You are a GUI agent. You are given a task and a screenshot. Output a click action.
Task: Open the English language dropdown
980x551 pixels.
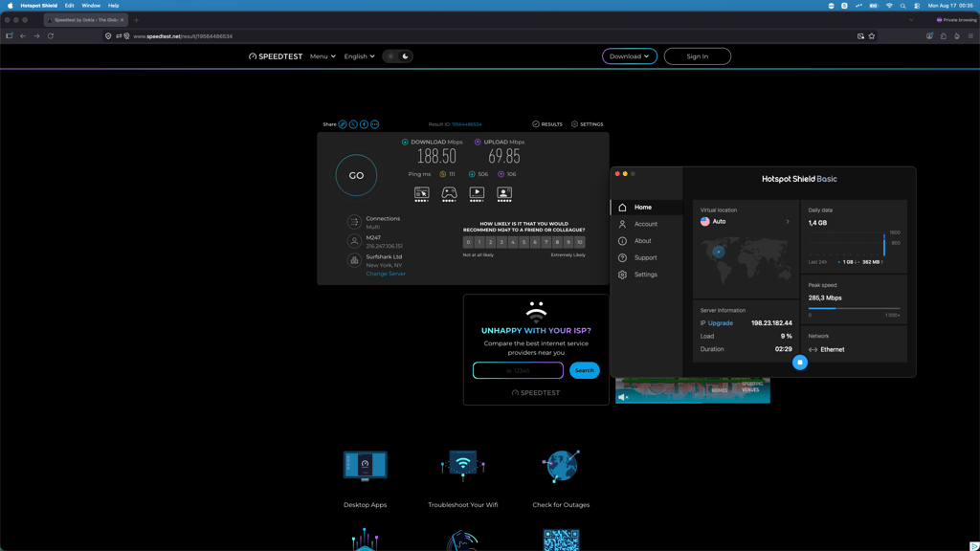[x=360, y=56]
